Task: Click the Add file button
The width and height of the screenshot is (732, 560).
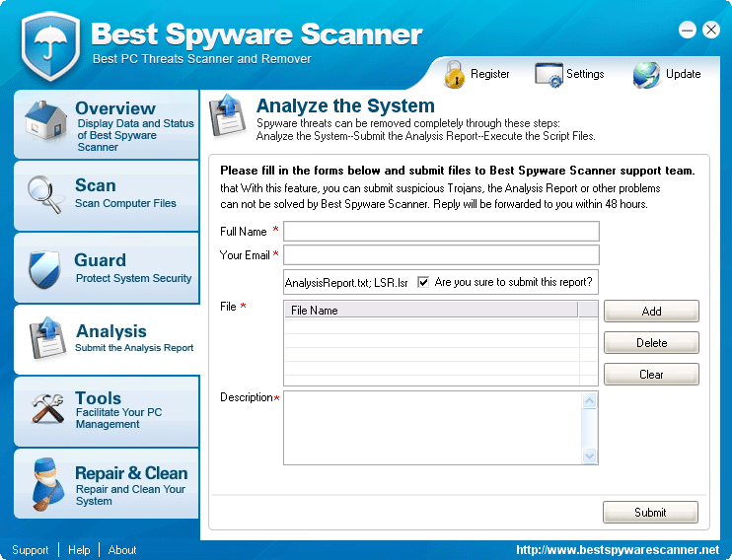Action: tap(651, 312)
